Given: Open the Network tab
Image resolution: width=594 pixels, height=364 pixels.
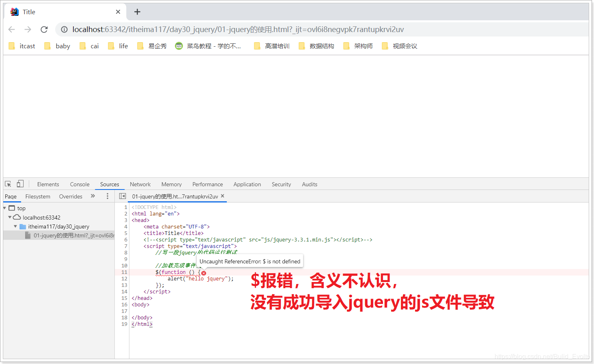Looking at the screenshot, I should point(140,184).
